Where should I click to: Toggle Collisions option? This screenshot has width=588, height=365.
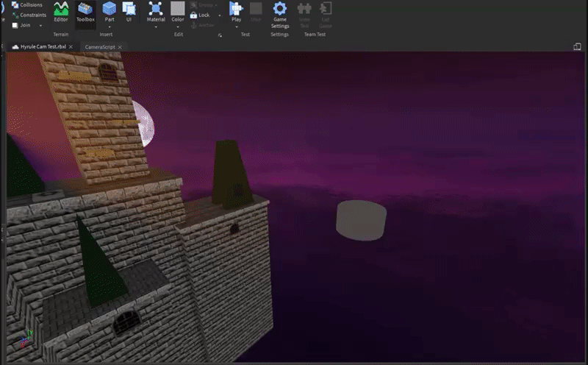tap(27, 5)
